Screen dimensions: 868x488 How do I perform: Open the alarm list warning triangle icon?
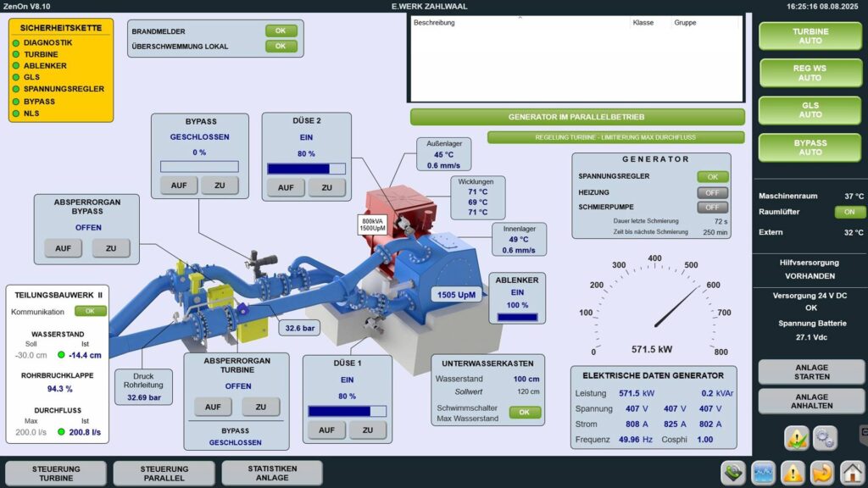[793, 472]
